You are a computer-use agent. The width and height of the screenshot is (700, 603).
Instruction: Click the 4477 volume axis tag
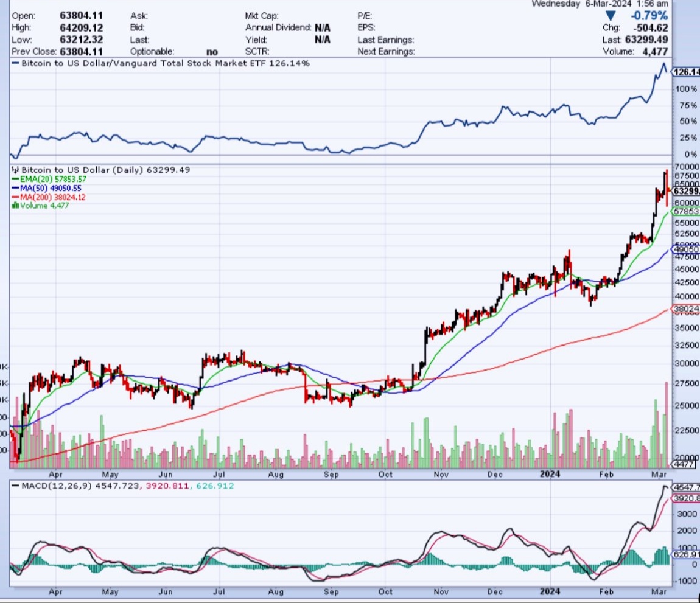coord(684,465)
